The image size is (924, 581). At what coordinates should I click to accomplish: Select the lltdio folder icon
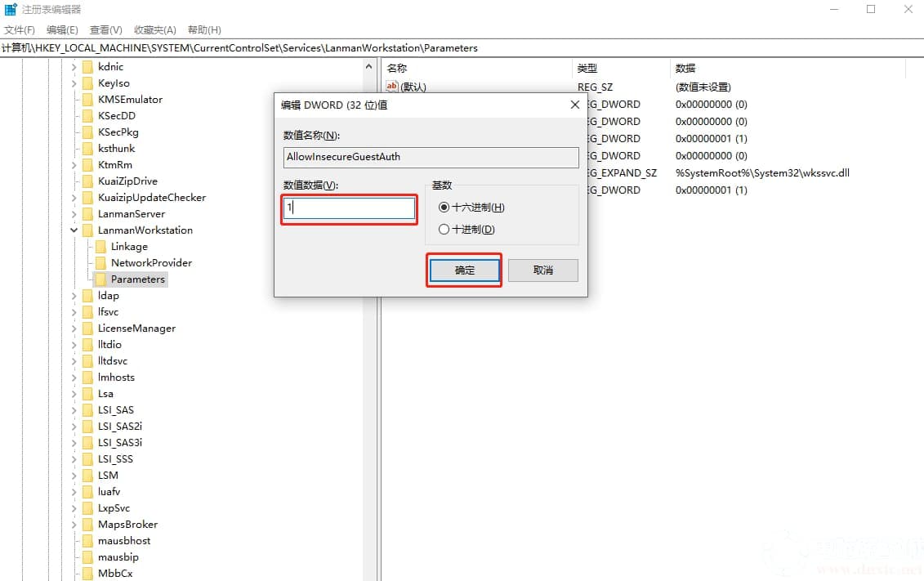point(87,345)
